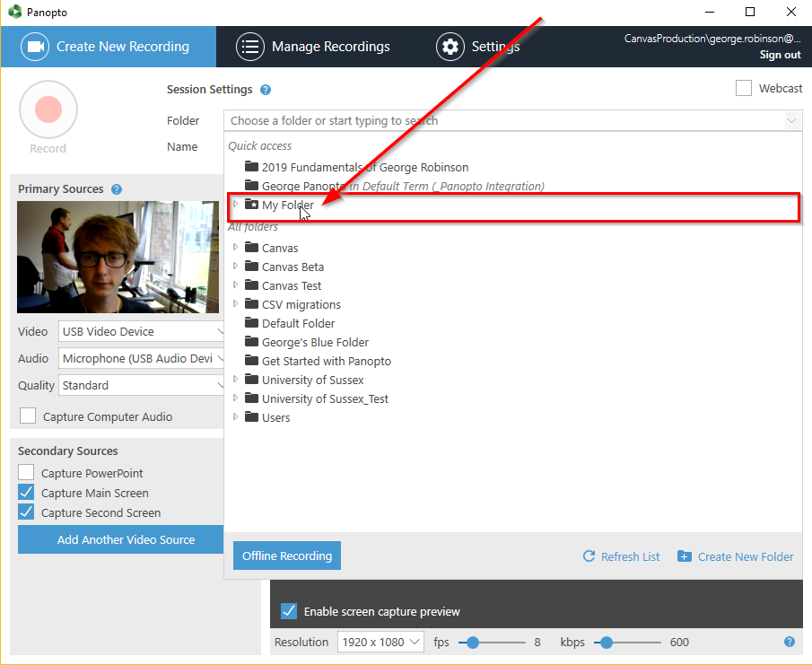Open the Audio microphone dropdown
The image size is (812, 665).
click(141, 358)
